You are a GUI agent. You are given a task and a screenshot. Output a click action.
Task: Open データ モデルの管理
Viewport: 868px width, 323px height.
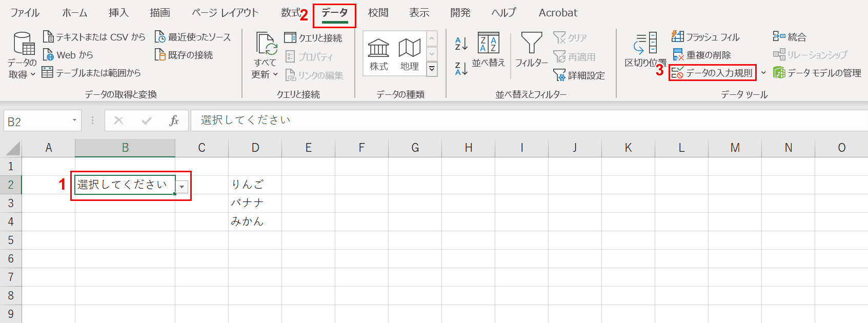coord(817,73)
